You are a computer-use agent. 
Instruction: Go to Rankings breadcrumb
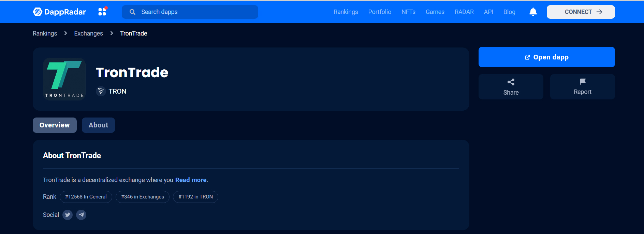[45, 33]
